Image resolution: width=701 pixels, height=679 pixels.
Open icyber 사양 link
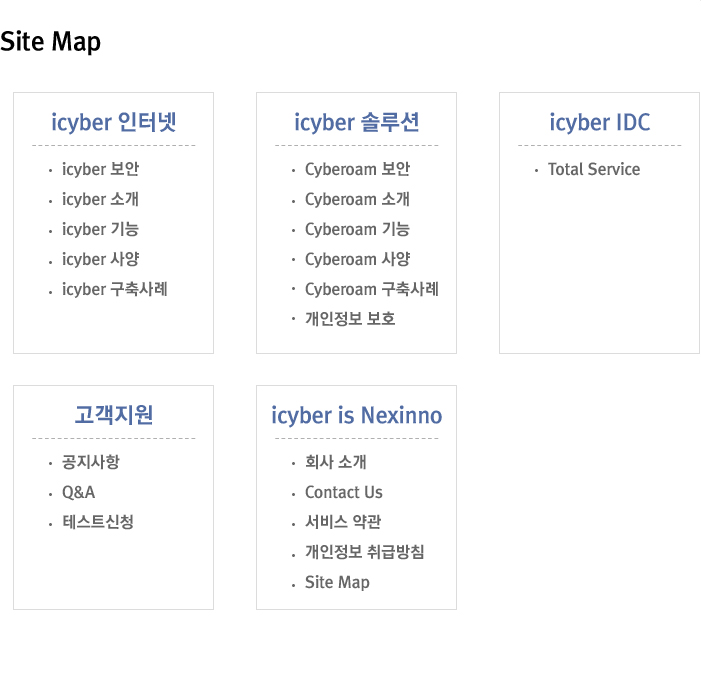[101, 259]
